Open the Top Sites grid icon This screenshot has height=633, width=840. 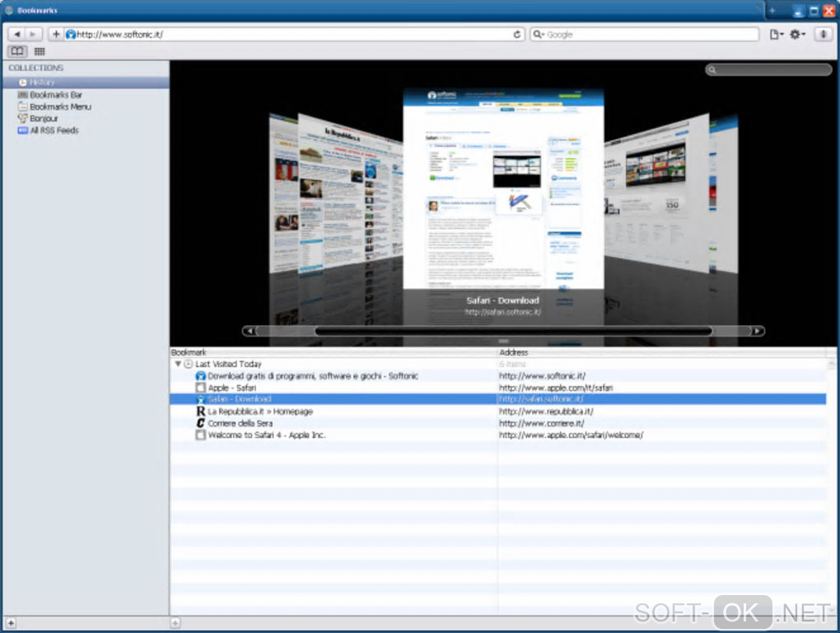[39, 51]
